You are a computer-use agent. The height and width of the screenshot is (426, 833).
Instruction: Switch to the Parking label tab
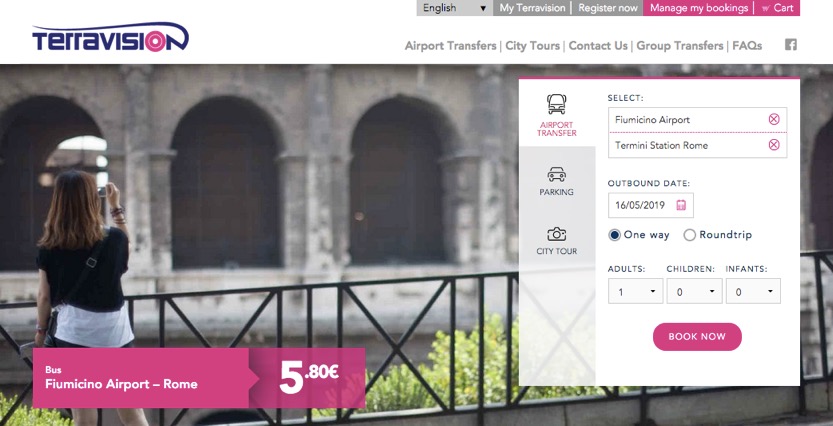(x=556, y=192)
